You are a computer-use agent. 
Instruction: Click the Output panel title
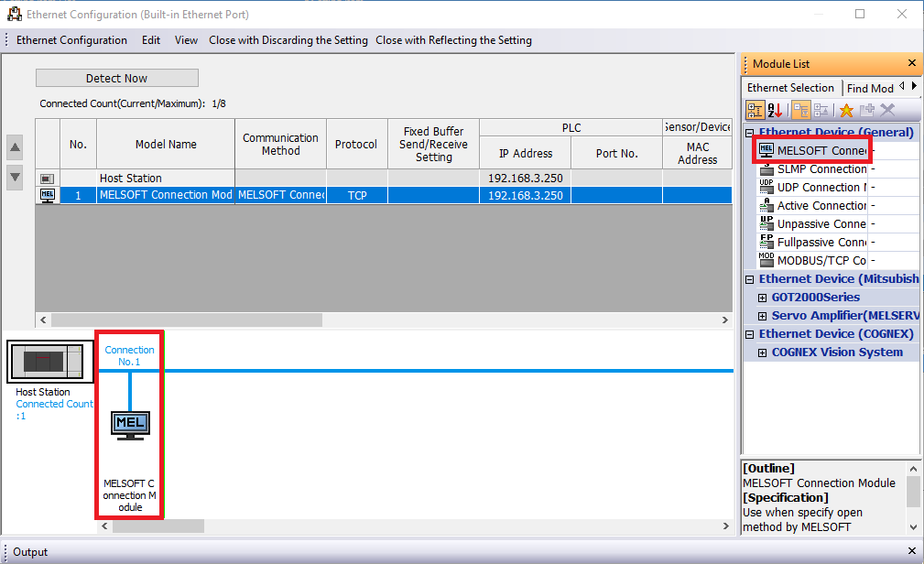(x=30, y=551)
